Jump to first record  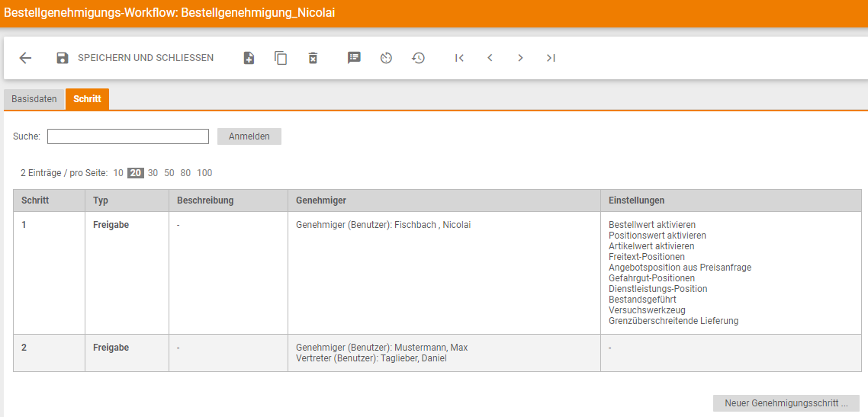coord(459,58)
